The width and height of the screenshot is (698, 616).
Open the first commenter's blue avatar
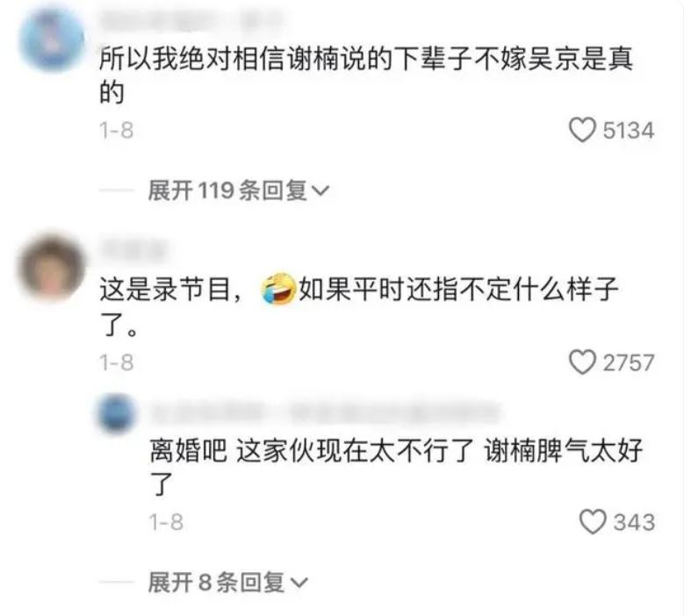52,39
